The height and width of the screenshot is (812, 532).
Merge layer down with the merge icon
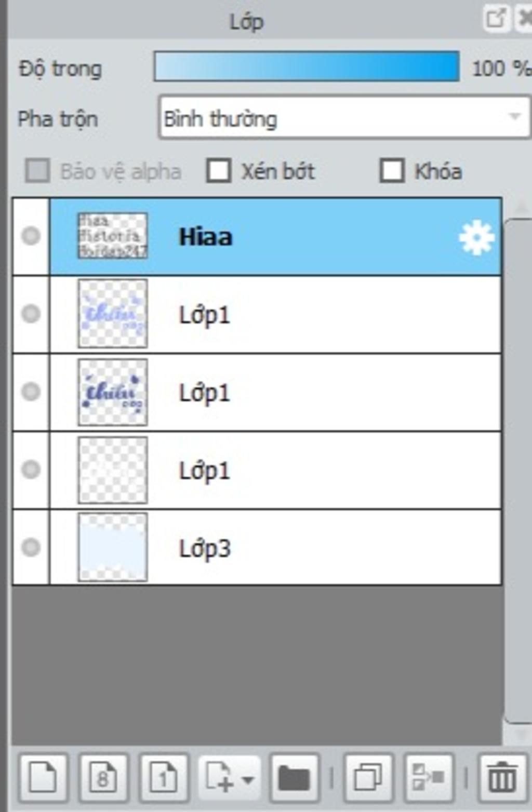tap(429, 778)
